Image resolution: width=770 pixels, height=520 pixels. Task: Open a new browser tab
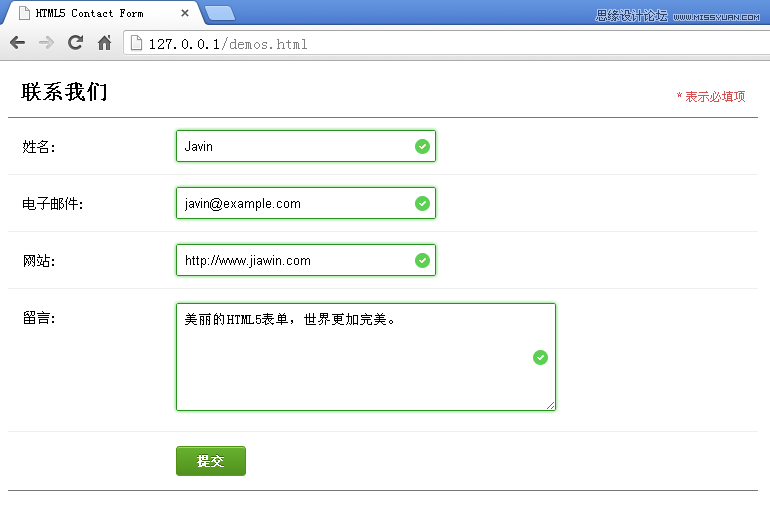[220, 13]
